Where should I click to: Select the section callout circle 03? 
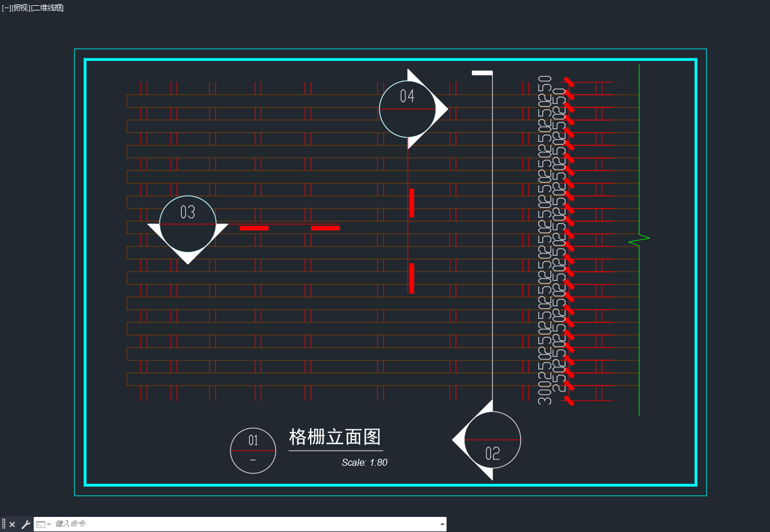[188, 224]
